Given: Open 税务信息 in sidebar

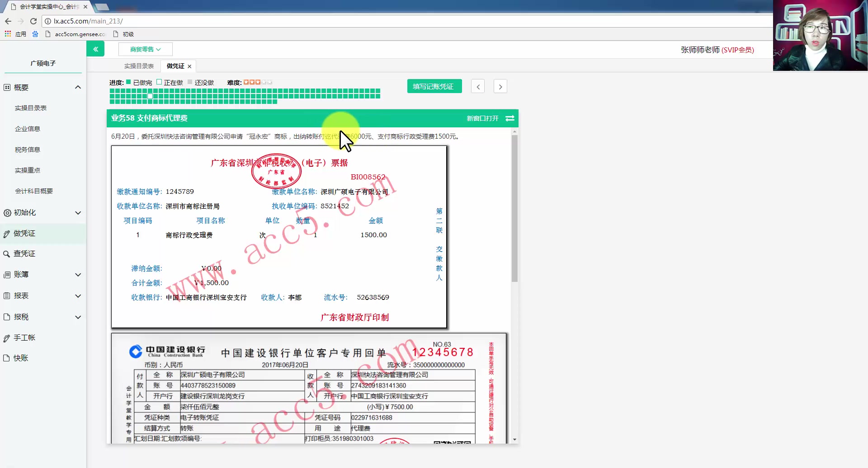Looking at the screenshot, I should coord(28,150).
